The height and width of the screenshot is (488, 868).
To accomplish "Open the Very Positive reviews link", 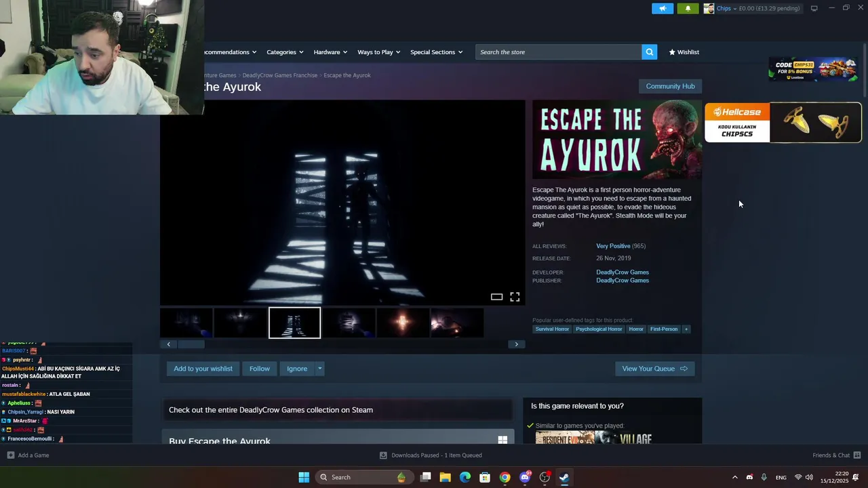I will (613, 246).
